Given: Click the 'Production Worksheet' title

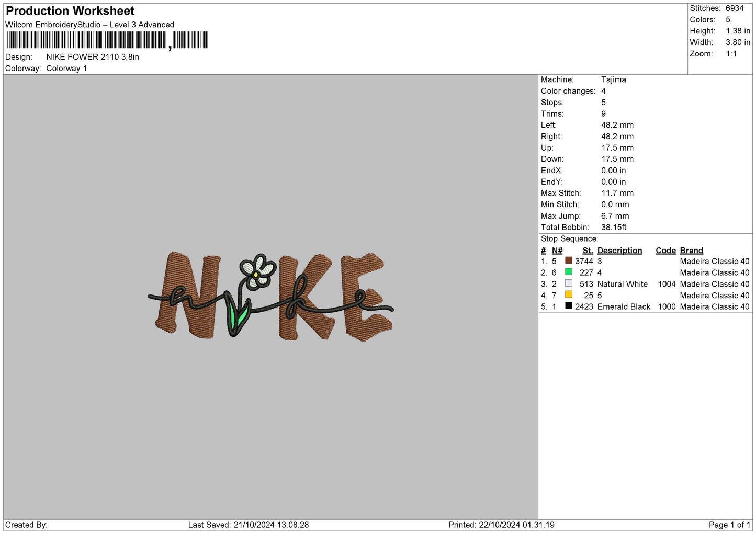Looking at the screenshot, I should (x=70, y=11).
